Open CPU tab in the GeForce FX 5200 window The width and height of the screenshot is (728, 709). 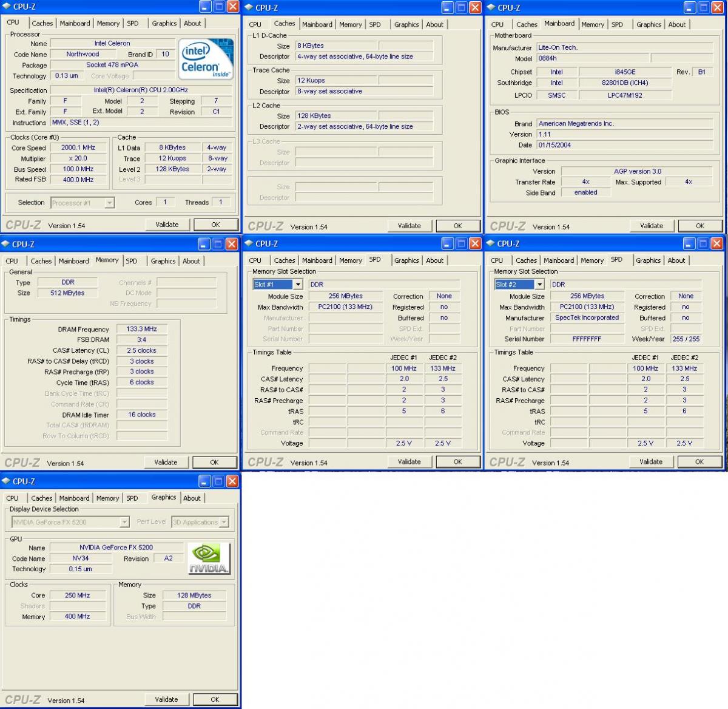pyautogui.click(x=12, y=498)
